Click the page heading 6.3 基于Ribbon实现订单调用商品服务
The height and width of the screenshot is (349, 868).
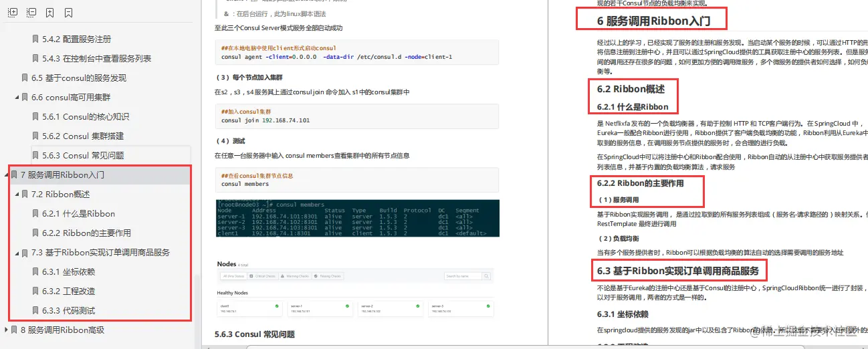[678, 271]
